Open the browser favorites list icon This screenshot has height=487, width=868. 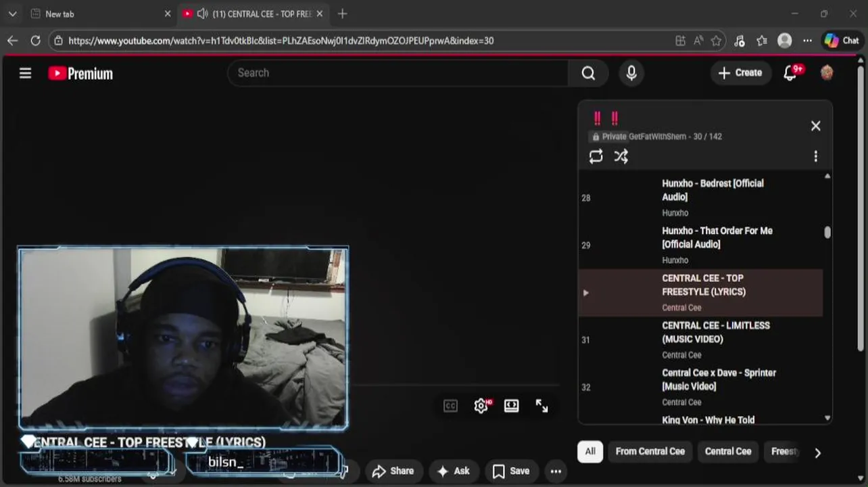pyautogui.click(x=762, y=41)
